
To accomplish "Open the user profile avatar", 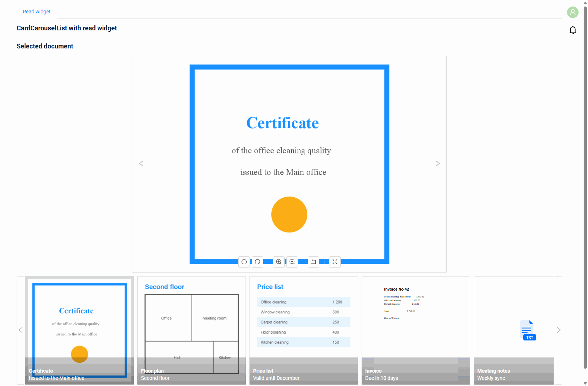I will (x=573, y=12).
